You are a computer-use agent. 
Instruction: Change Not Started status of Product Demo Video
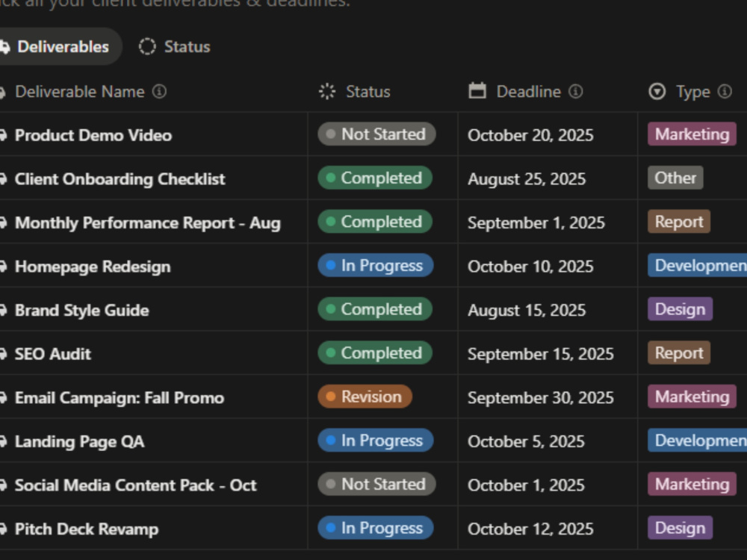376,134
